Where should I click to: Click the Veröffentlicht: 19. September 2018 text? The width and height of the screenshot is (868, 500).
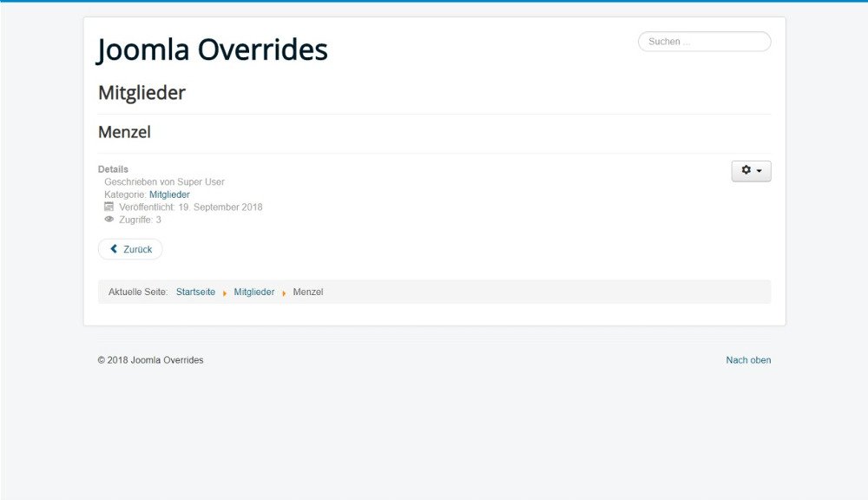click(x=190, y=207)
